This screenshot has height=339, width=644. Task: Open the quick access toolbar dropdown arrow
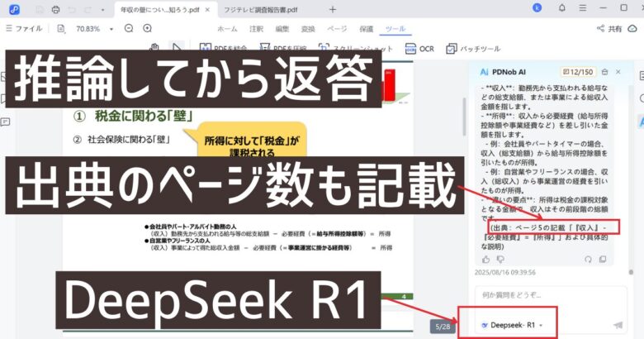coord(102,10)
